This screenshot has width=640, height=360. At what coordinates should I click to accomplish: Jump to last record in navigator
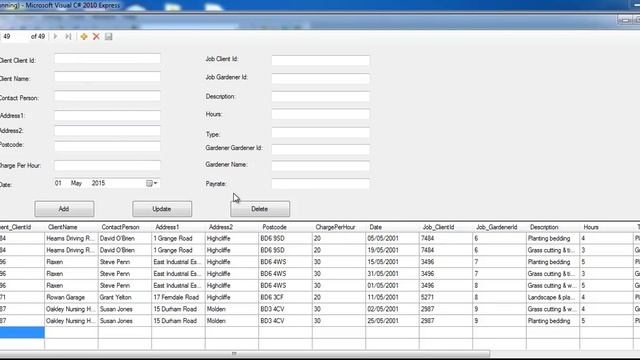coord(68,36)
